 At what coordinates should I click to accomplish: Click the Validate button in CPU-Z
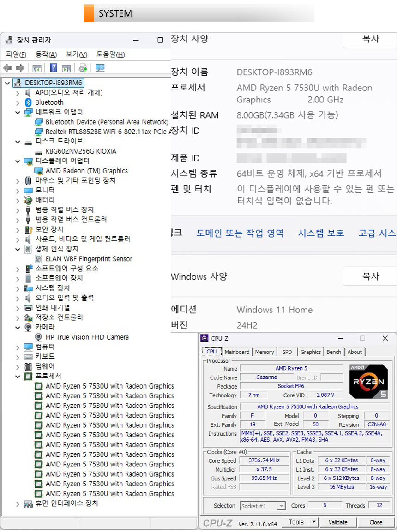click(x=338, y=522)
